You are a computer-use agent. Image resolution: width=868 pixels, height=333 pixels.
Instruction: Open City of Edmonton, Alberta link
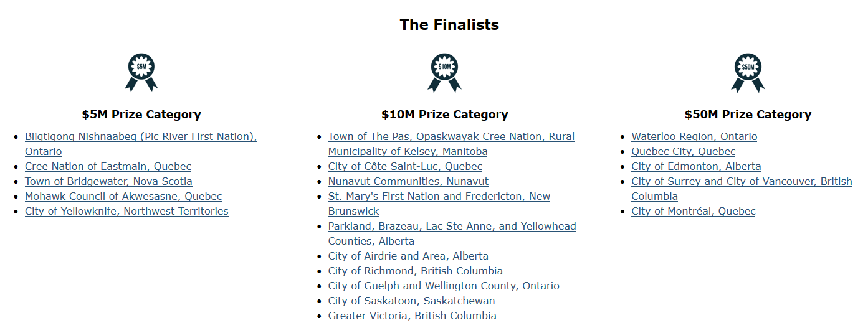click(x=696, y=167)
